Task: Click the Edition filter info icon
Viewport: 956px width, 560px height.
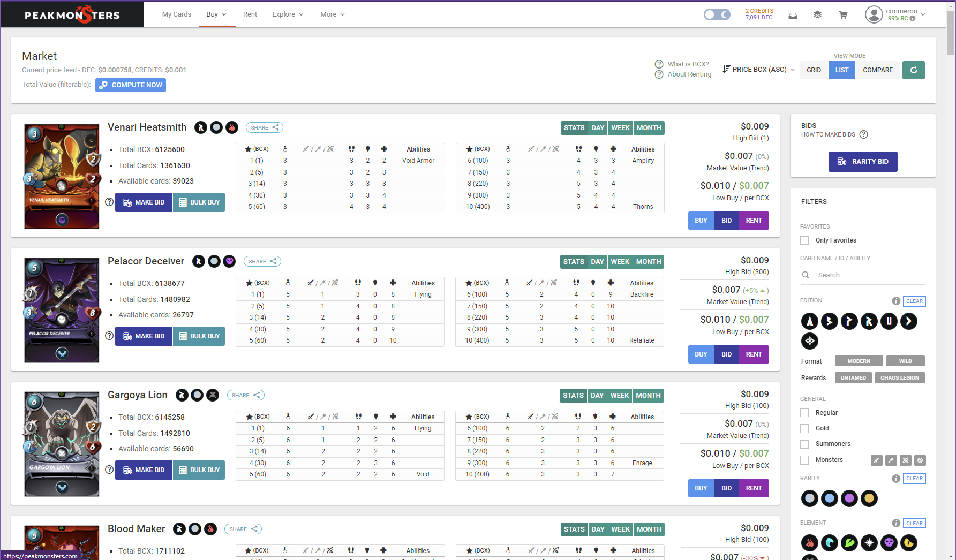Action: coord(896,301)
